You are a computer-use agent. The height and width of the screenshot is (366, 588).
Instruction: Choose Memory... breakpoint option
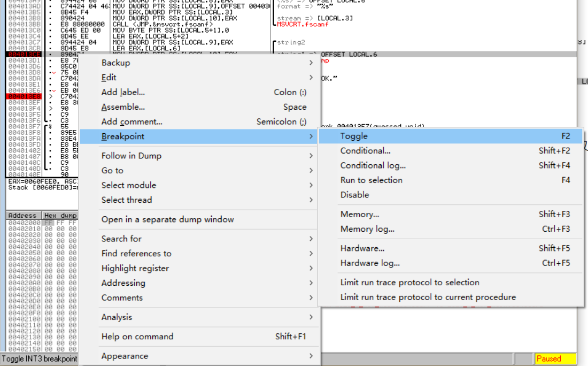coord(451,214)
